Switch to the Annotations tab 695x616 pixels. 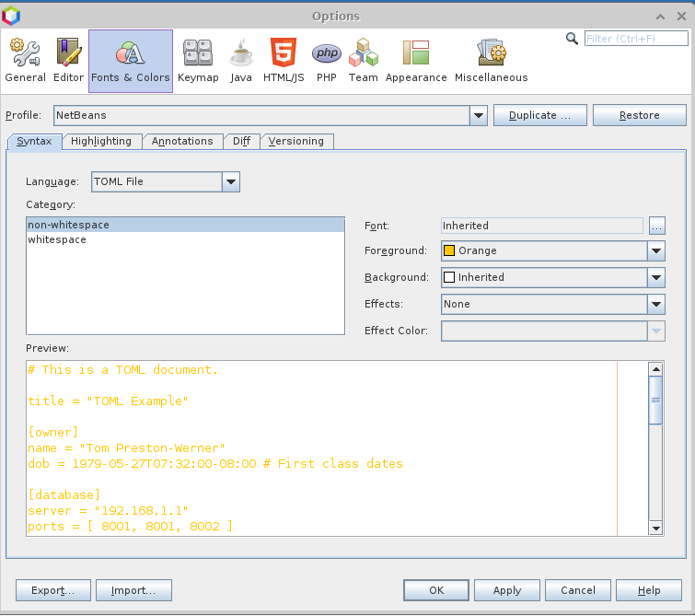pos(182,142)
